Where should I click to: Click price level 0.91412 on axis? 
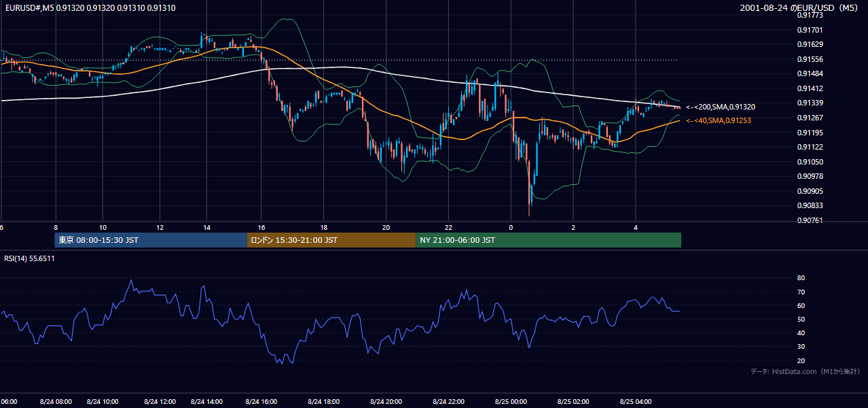(810, 88)
